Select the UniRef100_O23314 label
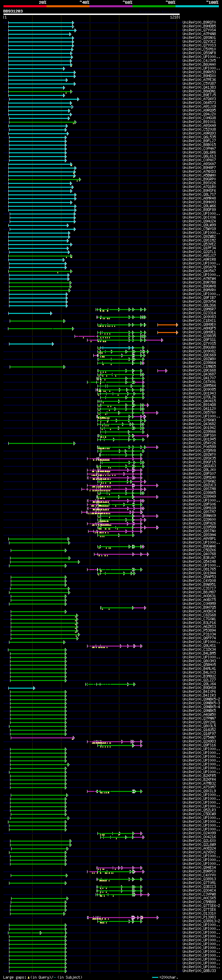This screenshot has height=980, width=222. pyautogui.click(x=199, y=313)
